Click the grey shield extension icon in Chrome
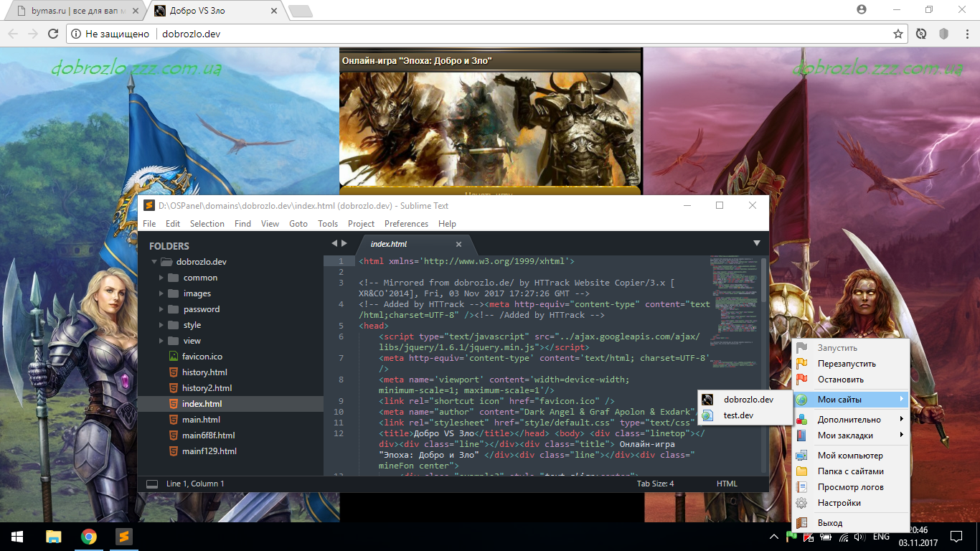This screenshot has width=980, height=551. click(x=944, y=34)
